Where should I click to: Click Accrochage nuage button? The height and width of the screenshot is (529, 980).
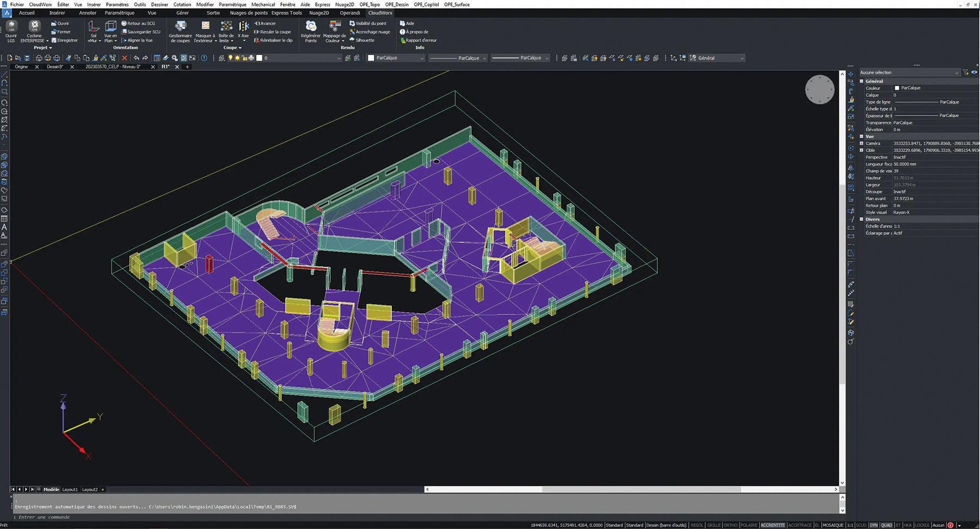[370, 32]
